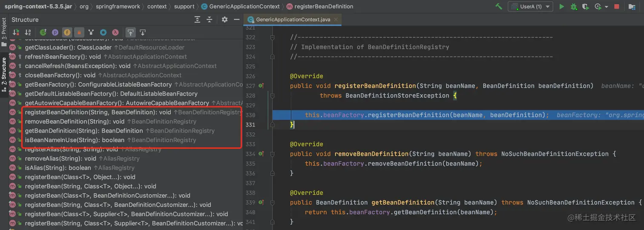Click spring-context-5.3.5.jar breadcrumb
This screenshot has width=644, height=230.
click(38, 6)
